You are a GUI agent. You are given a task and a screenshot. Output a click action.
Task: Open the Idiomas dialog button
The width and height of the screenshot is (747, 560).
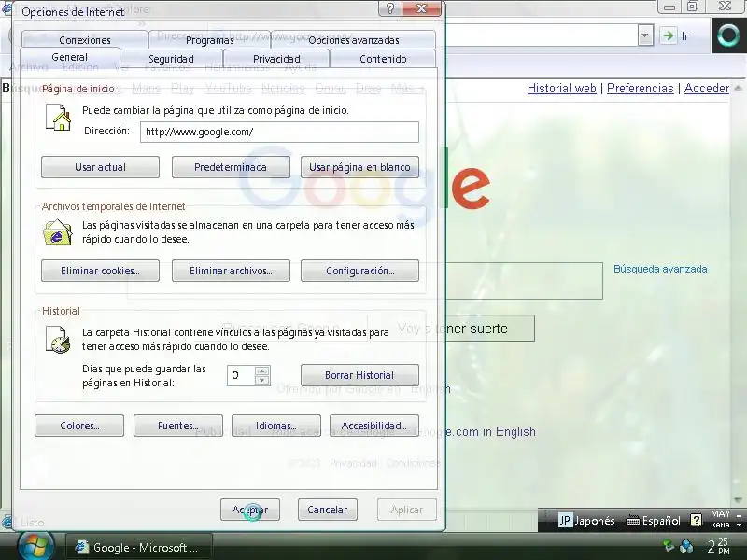pos(276,426)
